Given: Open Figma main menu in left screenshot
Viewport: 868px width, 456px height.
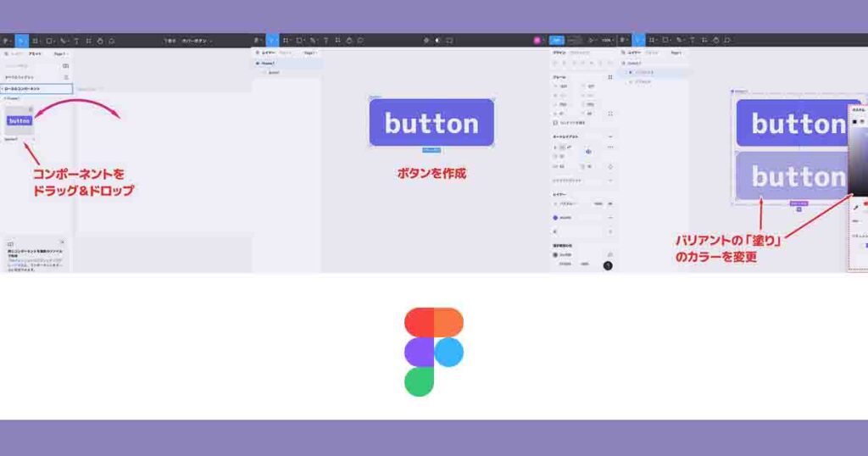Looking at the screenshot, I should click(x=7, y=41).
